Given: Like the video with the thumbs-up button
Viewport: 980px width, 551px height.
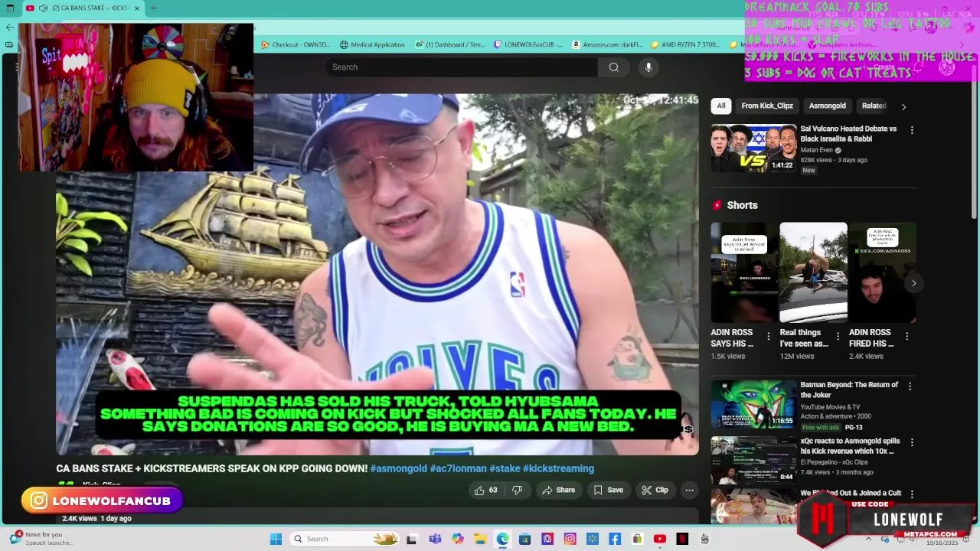Looking at the screenshot, I should click(x=485, y=491).
